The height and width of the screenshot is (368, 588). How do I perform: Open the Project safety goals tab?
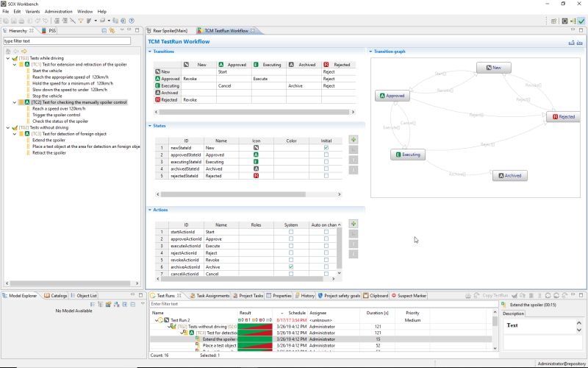point(339,296)
